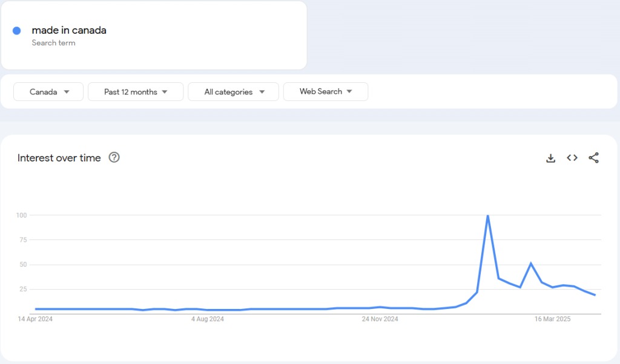The width and height of the screenshot is (620, 364).
Task: Click the highest peak on the trend line
Action: coord(487,216)
